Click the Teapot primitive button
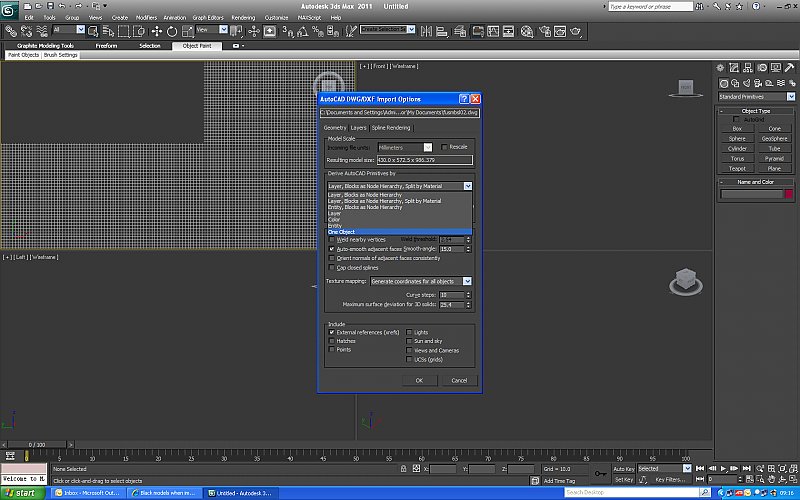800x500 pixels. click(x=737, y=168)
